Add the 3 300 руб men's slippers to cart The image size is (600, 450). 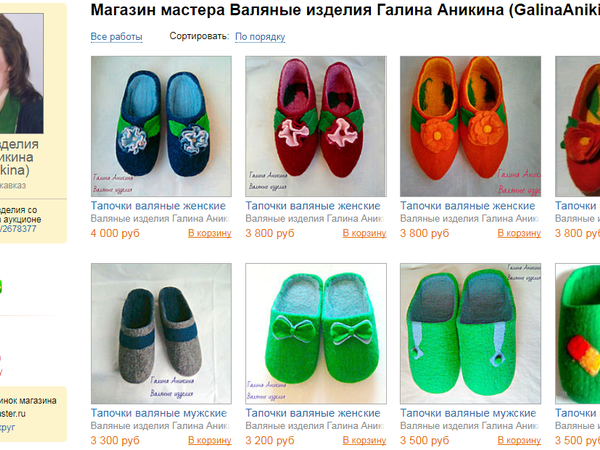tap(210, 440)
